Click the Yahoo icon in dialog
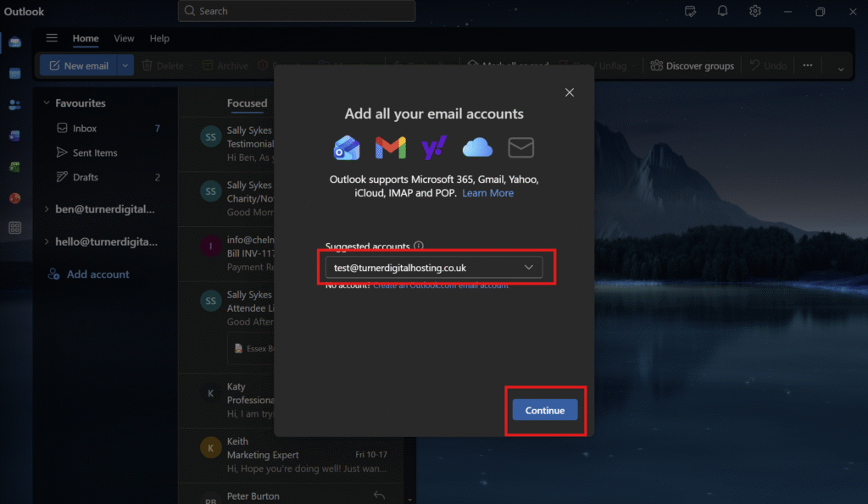Image resolution: width=868 pixels, height=504 pixels. click(434, 147)
